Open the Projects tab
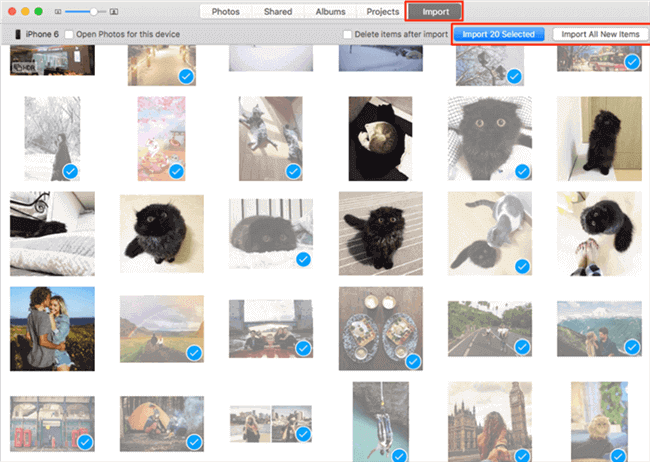Viewport: 650px width, 462px height. tap(382, 12)
